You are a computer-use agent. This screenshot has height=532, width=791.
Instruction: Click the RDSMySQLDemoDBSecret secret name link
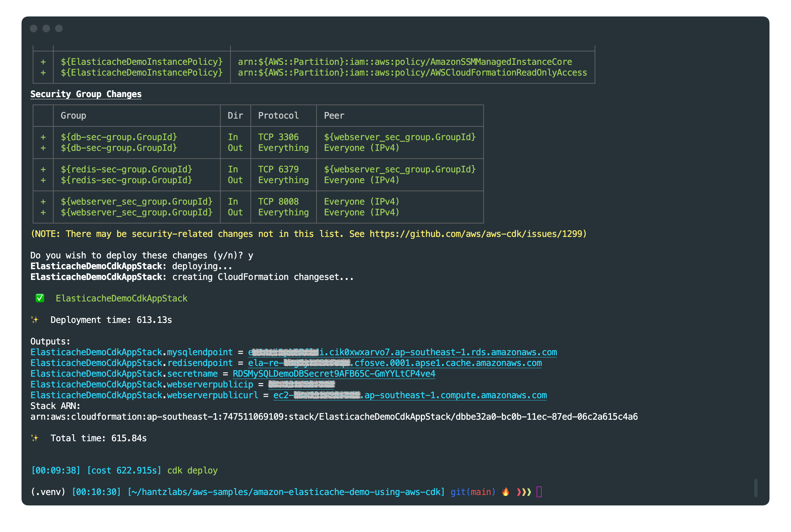pos(334,374)
